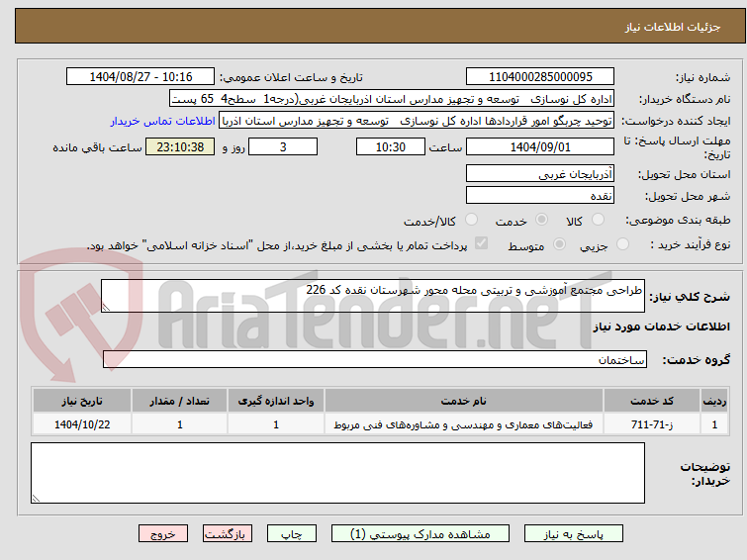Image resolution: width=747 pixels, height=560 pixels.
Task: Click the چاپ print button
Action: (x=292, y=534)
